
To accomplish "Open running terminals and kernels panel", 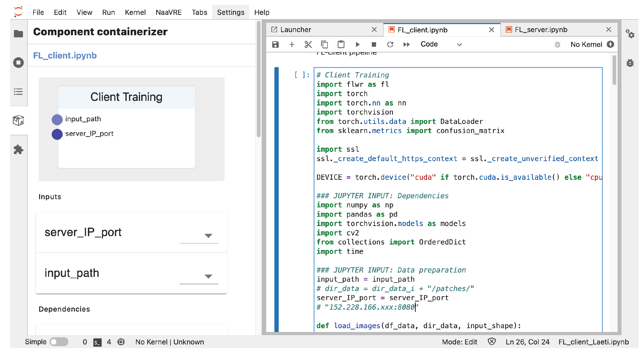I will click(x=18, y=63).
